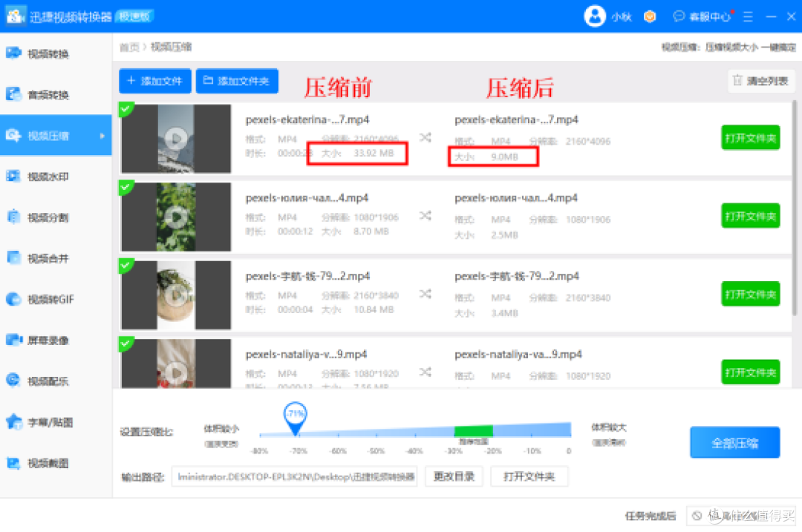The width and height of the screenshot is (802, 532).
Task: Click the compressed size 3.4MB
Action: point(504,313)
